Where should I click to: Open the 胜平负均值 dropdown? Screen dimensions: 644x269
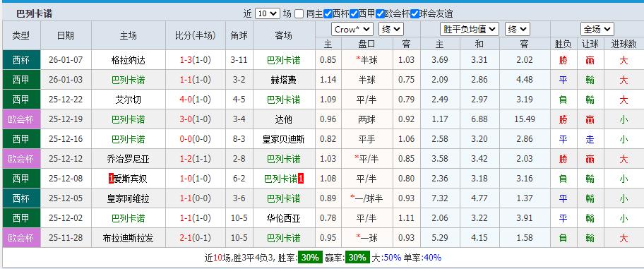(x=470, y=29)
